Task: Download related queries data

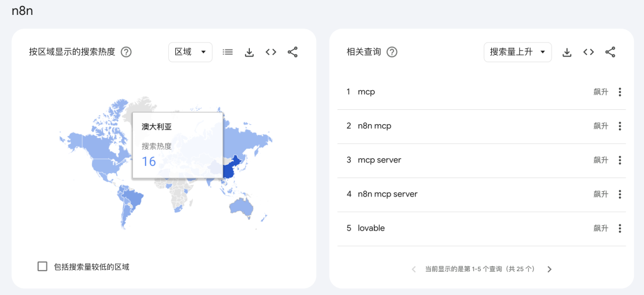Action: coord(567,53)
